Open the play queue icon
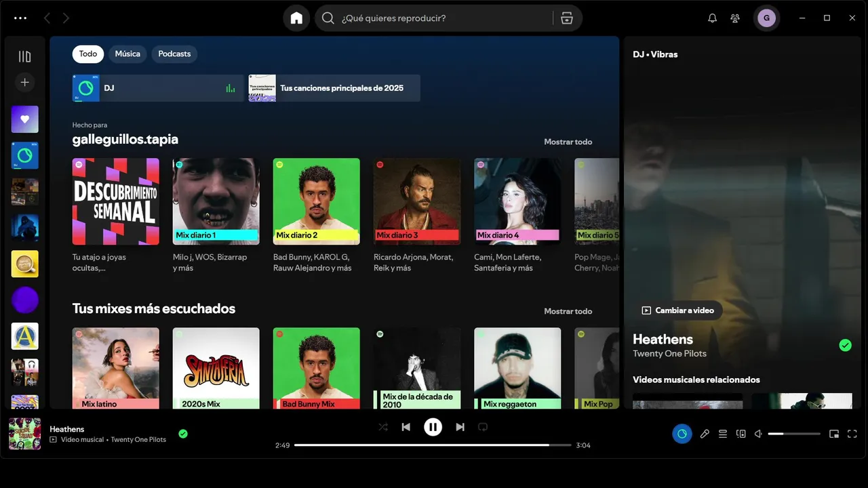Viewport: 868px width, 488px height. click(723, 434)
